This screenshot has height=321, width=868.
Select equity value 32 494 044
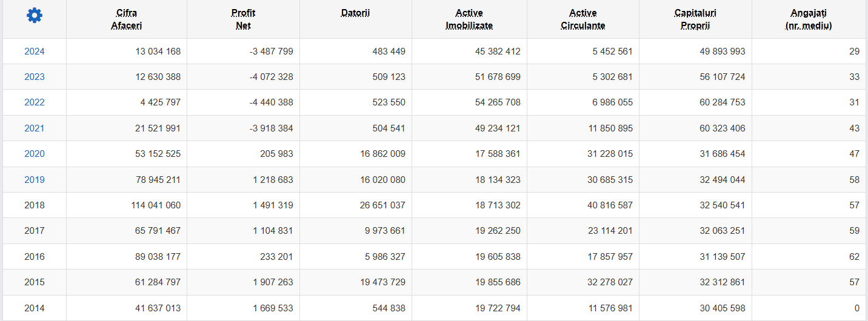click(x=723, y=180)
